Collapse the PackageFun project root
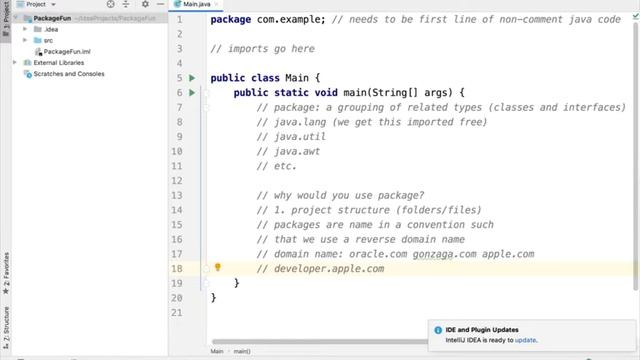Viewport: 640px width, 360px height. click(16, 18)
